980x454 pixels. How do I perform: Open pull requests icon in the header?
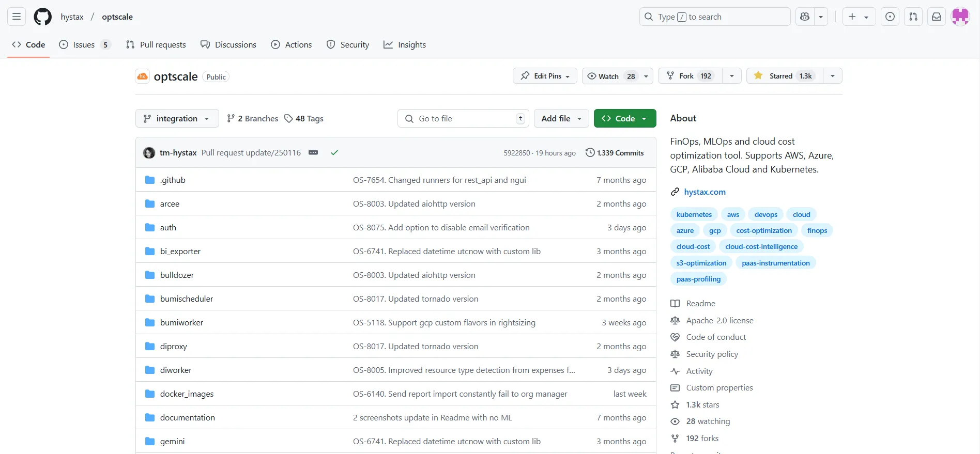click(x=913, y=17)
